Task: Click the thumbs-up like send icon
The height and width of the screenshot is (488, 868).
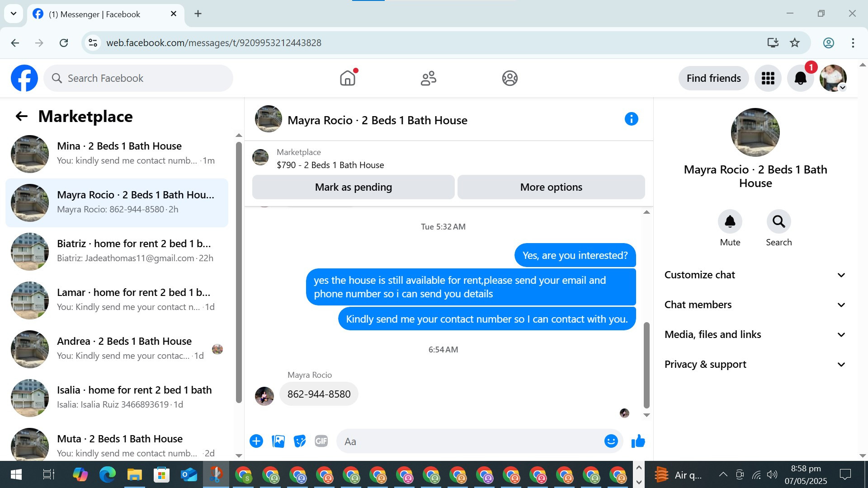Action: 638,441
